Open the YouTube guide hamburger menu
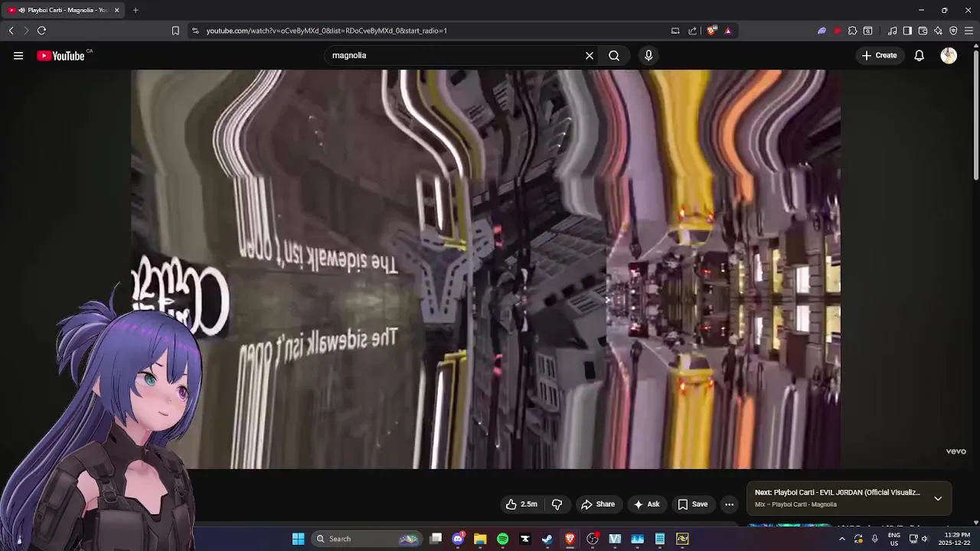Screen dimensions: 980x551 tap(18, 55)
